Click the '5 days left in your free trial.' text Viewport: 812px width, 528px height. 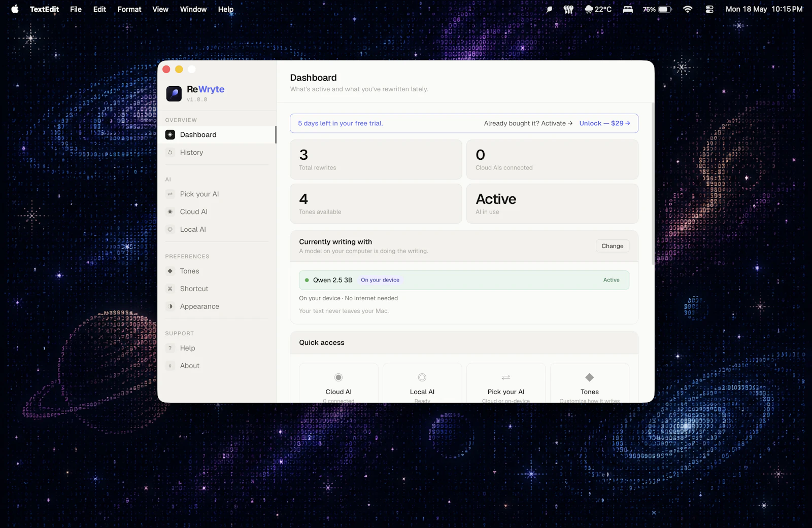coord(341,123)
